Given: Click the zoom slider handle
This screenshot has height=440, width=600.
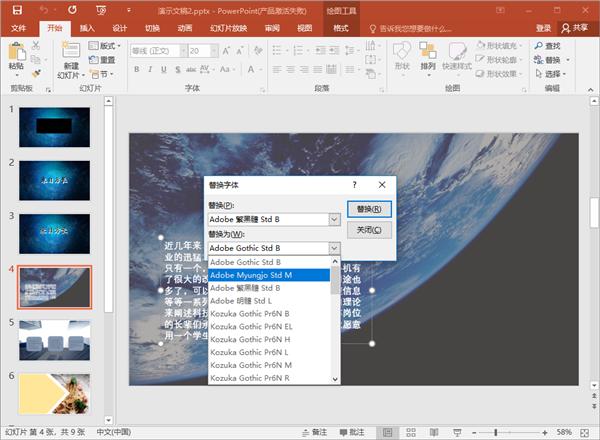Looking at the screenshot, I should 496,433.
